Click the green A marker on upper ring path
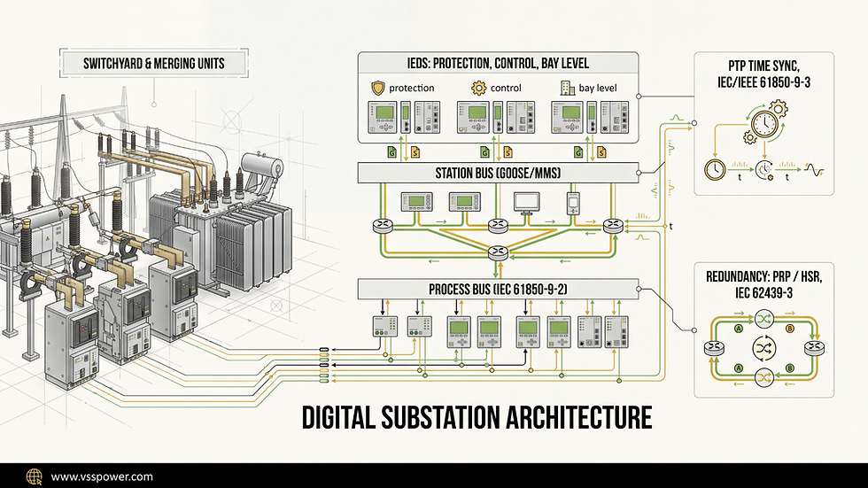Screen dimensions: 868x488 point(738,329)
